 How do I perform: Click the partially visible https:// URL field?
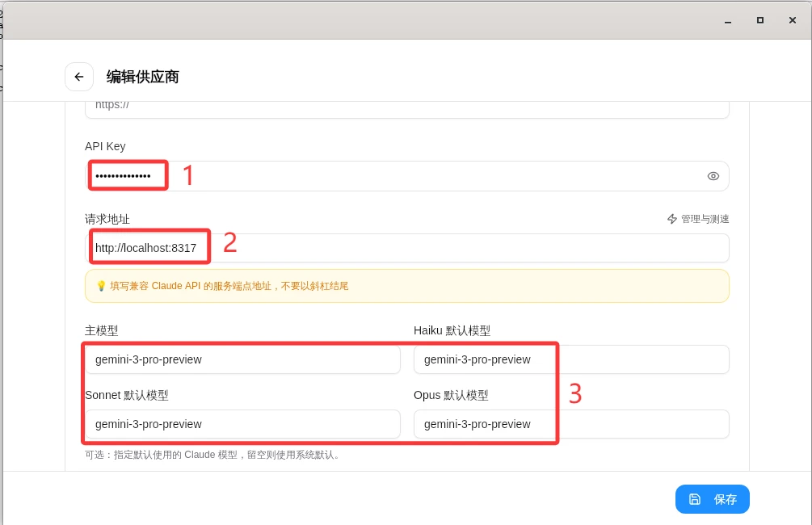point(407,109)
